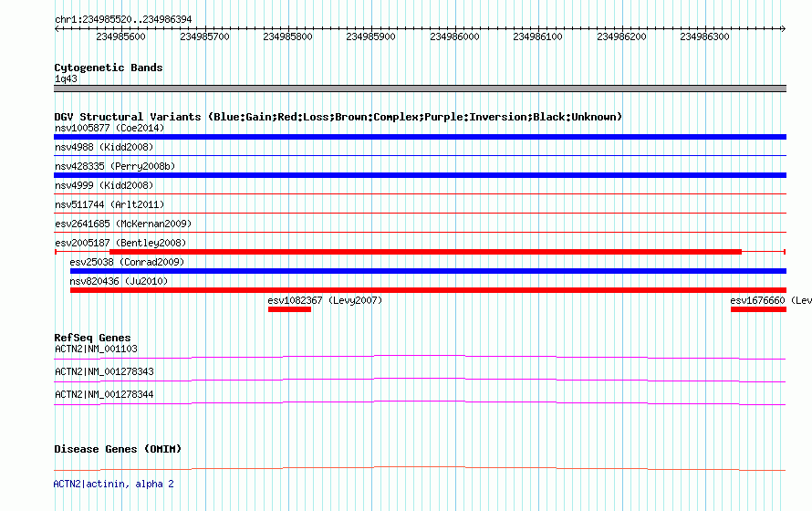Viewport: 812px width, 511px height.
Task: Click the thin blue line of nsv4988
Action: 420,155
